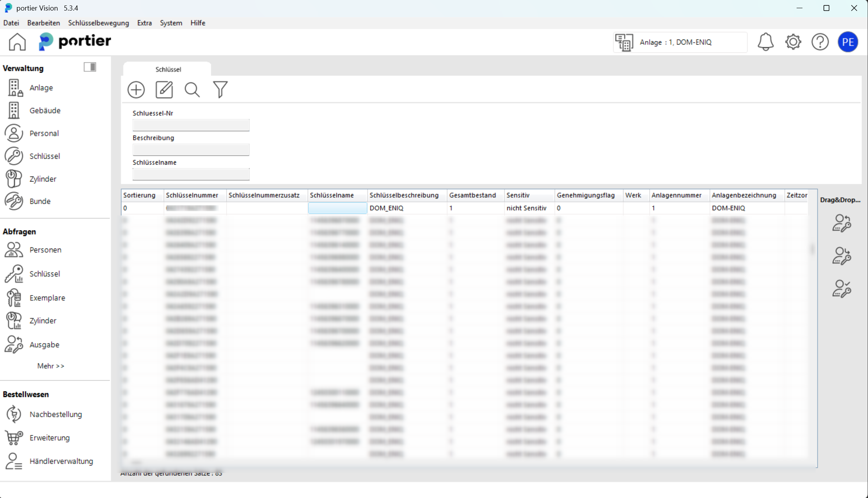
Task: Expand the Mehr >> section
Action: (x=51, y=366)
